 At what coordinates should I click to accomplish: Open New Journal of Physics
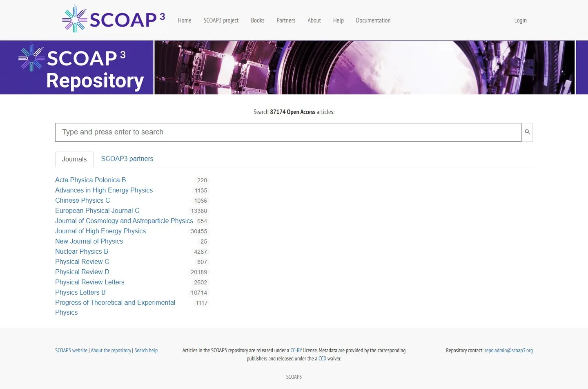[x=89, y=241]
